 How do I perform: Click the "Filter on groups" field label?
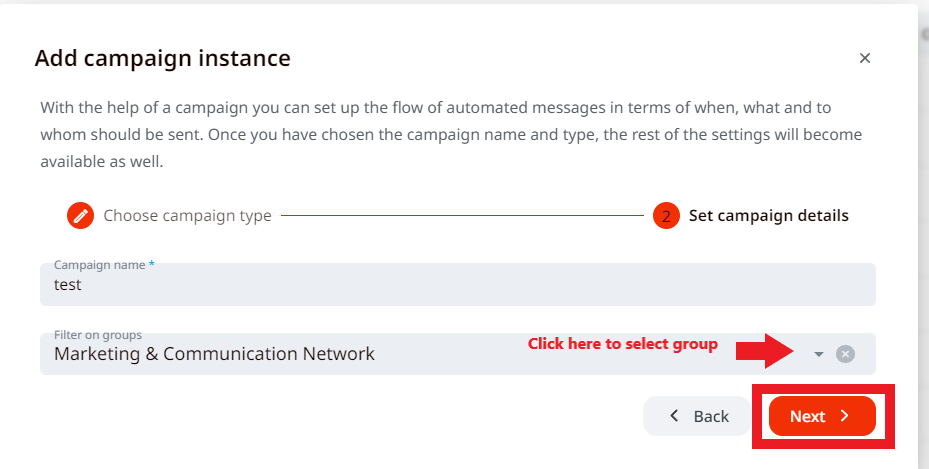click(98, 335)
